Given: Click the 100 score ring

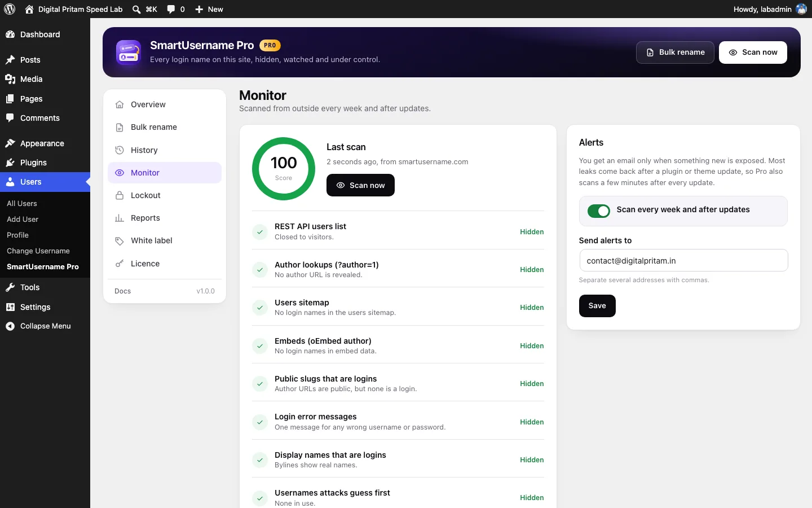Looking at the screenshot, I should (284, 169).
